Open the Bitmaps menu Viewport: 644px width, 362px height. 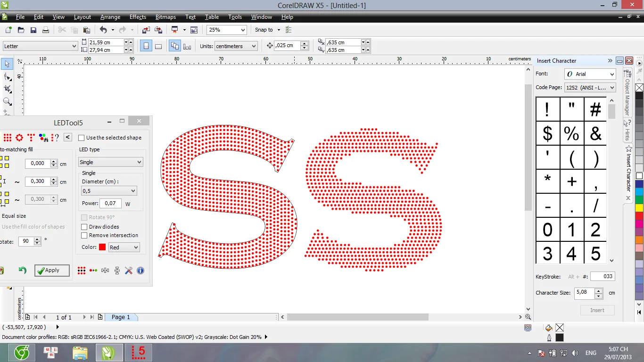click(x=165, y=17)
